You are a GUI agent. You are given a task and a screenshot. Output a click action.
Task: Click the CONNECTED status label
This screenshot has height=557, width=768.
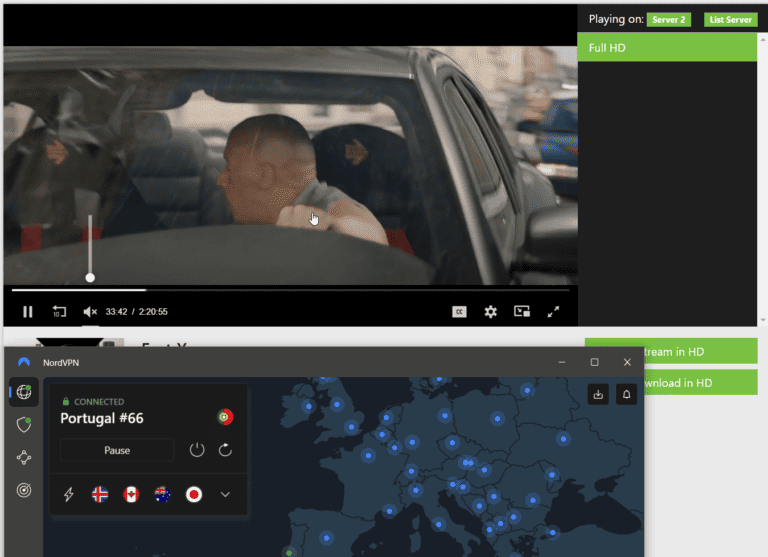(99, 402)
